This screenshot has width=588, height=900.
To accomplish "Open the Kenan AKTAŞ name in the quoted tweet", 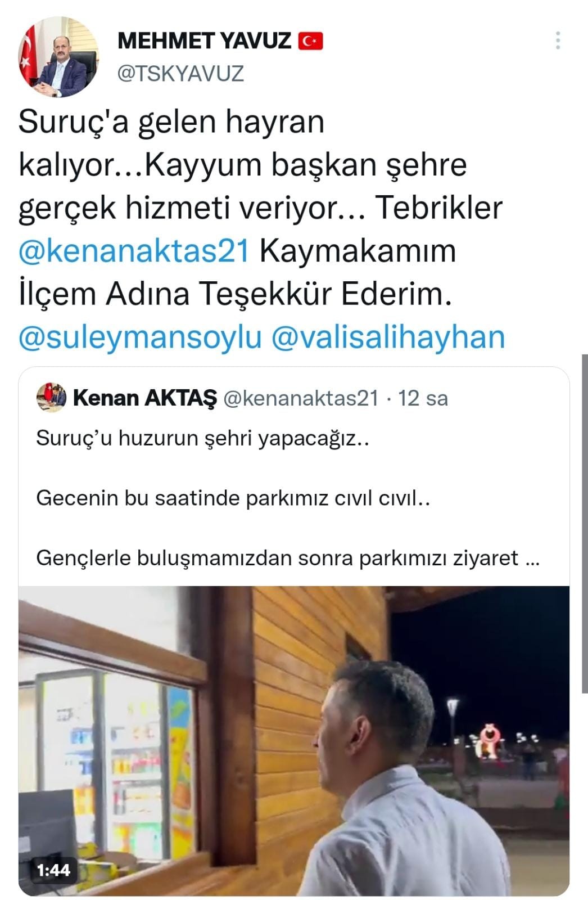I will [145, 398].
